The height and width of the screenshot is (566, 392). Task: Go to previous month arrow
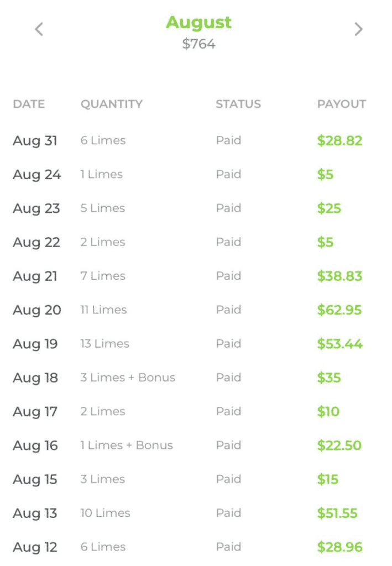click(x=39, y=29)
